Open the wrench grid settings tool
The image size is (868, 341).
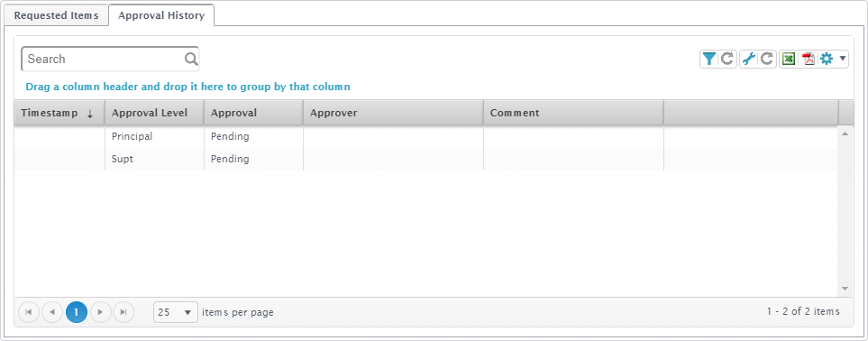(x=748, y=59)
